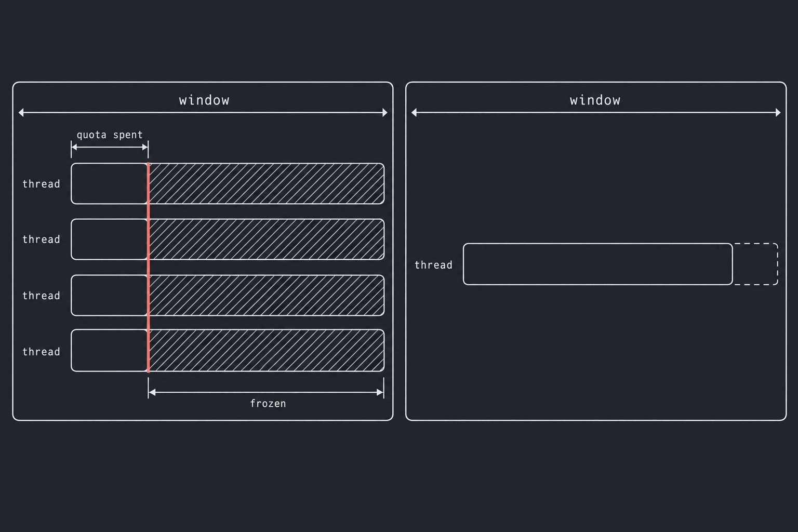Click the bottommost "thread" label in left diagram
This screenshot has width=798, height=532.
[41, 352]
